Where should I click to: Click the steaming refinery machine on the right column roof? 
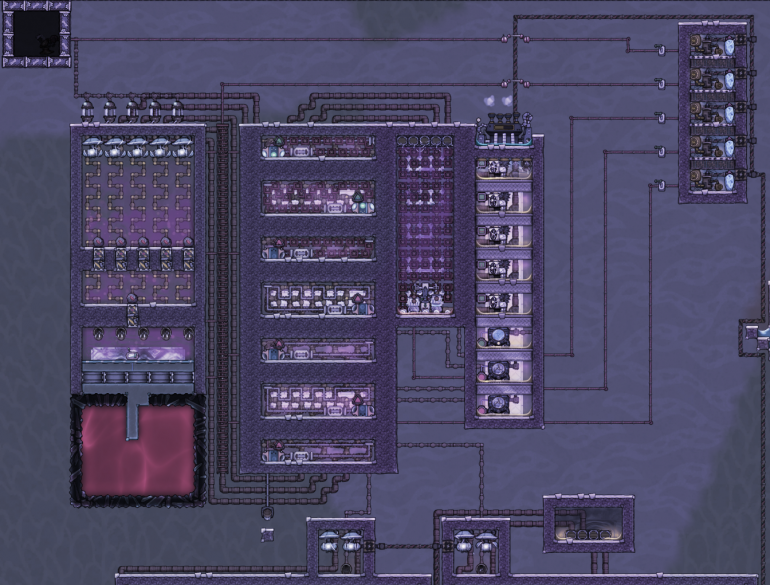(x=503, y=129)
